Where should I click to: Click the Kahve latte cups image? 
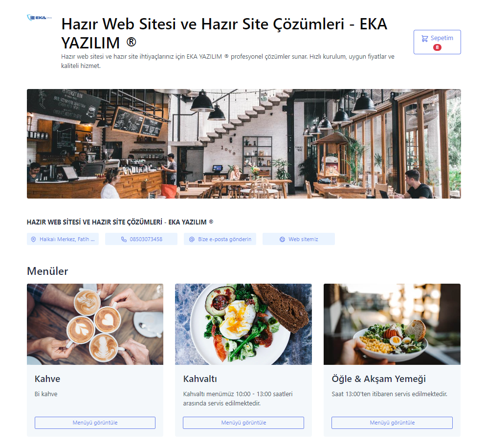click(x=95, y=324)
